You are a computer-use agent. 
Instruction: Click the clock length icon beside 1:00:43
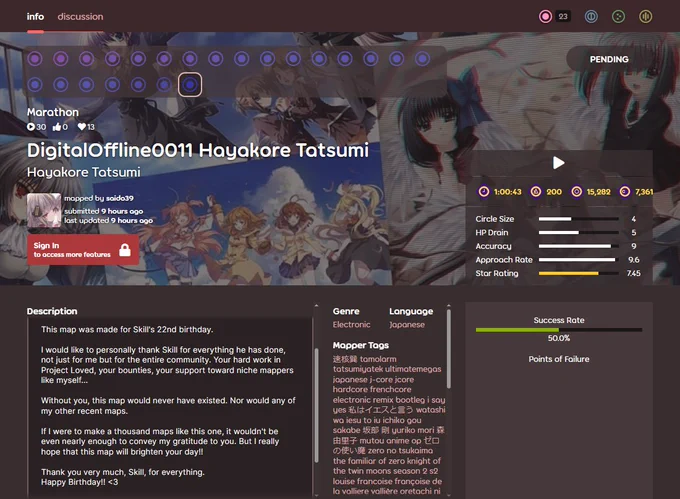click(484, 192)
